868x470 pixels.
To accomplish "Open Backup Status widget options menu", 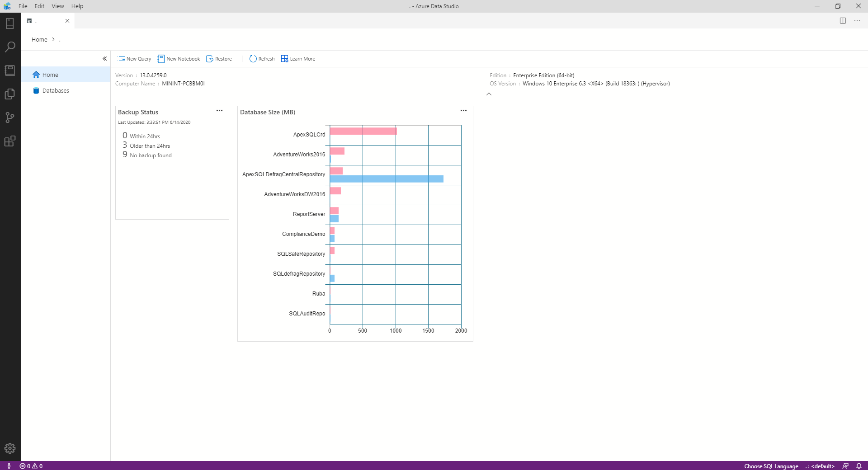I will pos(219,111).
